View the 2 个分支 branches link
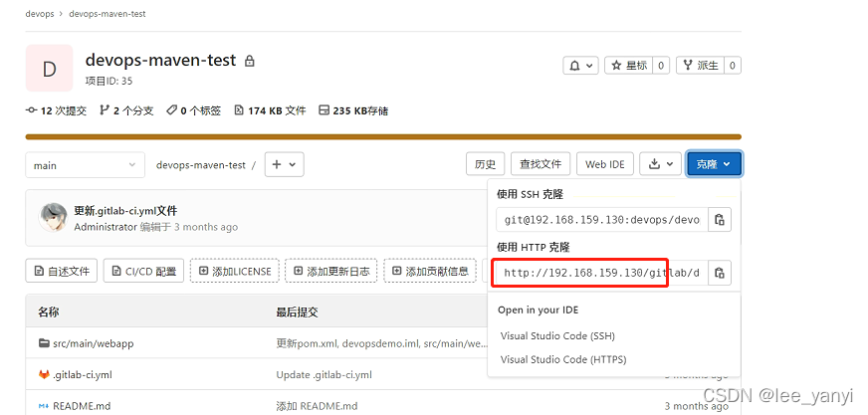Image resolution: width=868 pixels, height=415 pixels. pyautogui.click(x=126, y=110)
